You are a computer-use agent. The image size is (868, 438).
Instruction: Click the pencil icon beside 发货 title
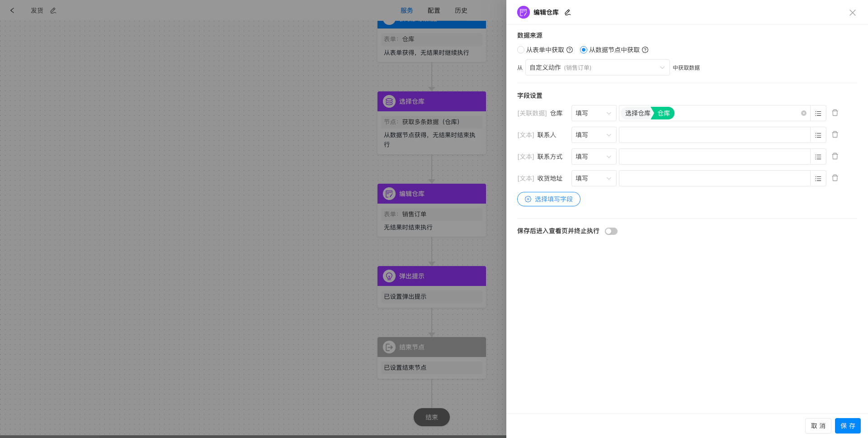(53, 10)
